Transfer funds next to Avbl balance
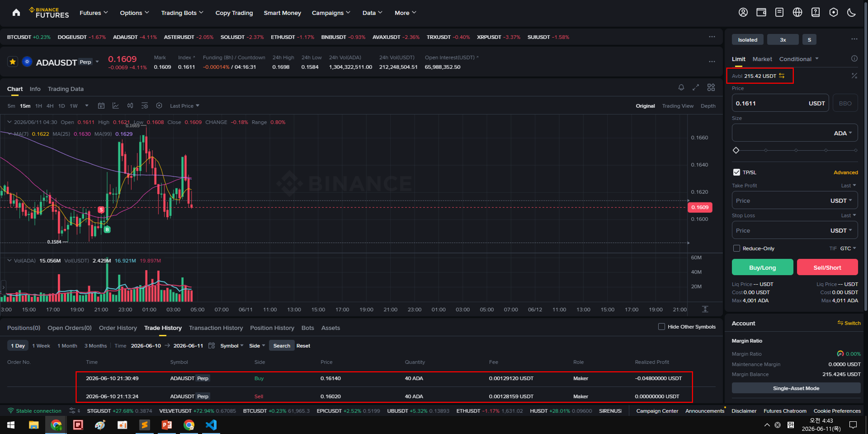 coord(782,76)
